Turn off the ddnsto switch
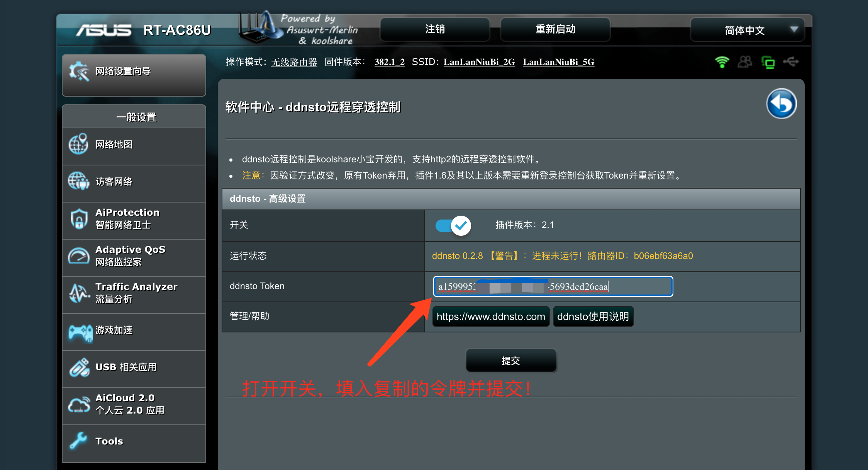The height and width of the screenshot is (470, 868). [453, 225]
